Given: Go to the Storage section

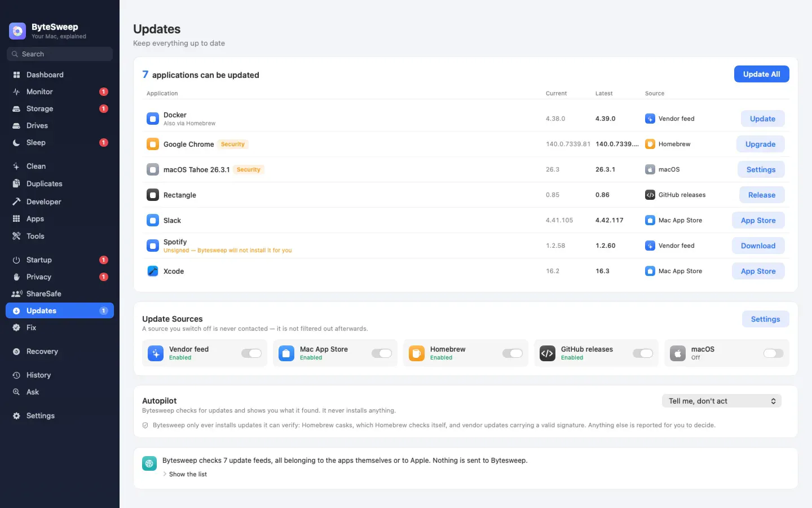Looking at the screenshot, I should tap(60, 108).
